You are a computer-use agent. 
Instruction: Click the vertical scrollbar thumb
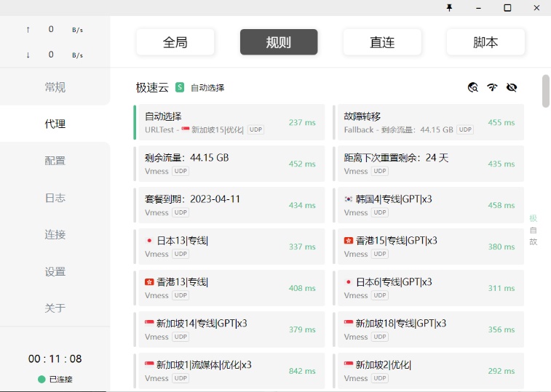[546, 91]
